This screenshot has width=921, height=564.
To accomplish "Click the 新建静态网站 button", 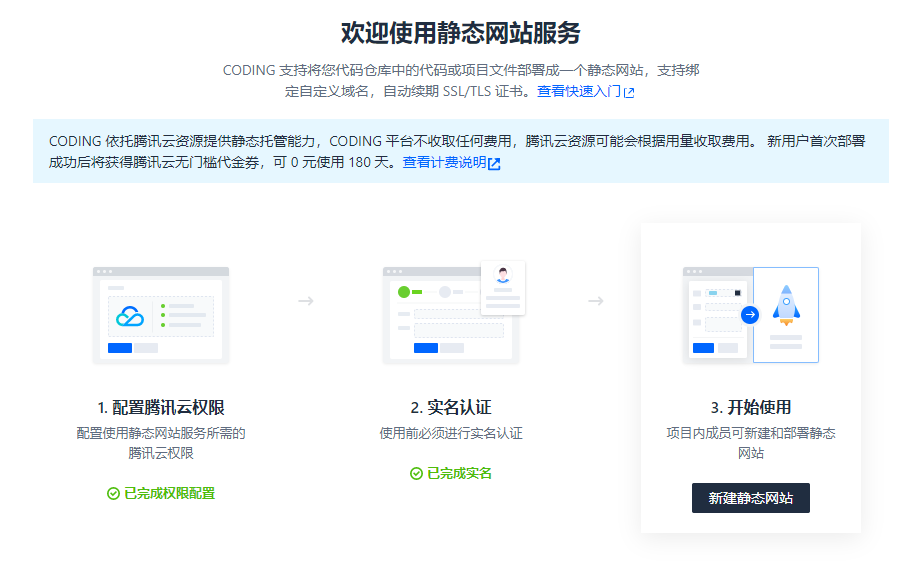I will (750, 498).
